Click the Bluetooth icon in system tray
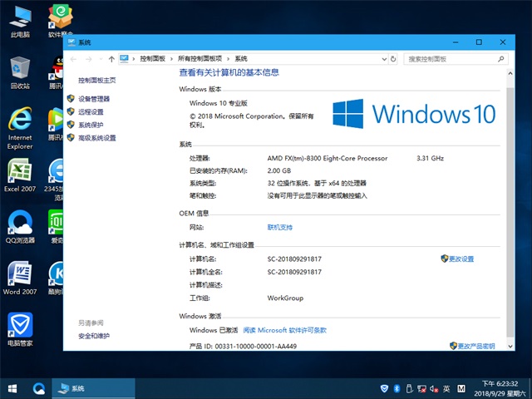The height and width of the screenshot is (399, 532). (397, 388)
